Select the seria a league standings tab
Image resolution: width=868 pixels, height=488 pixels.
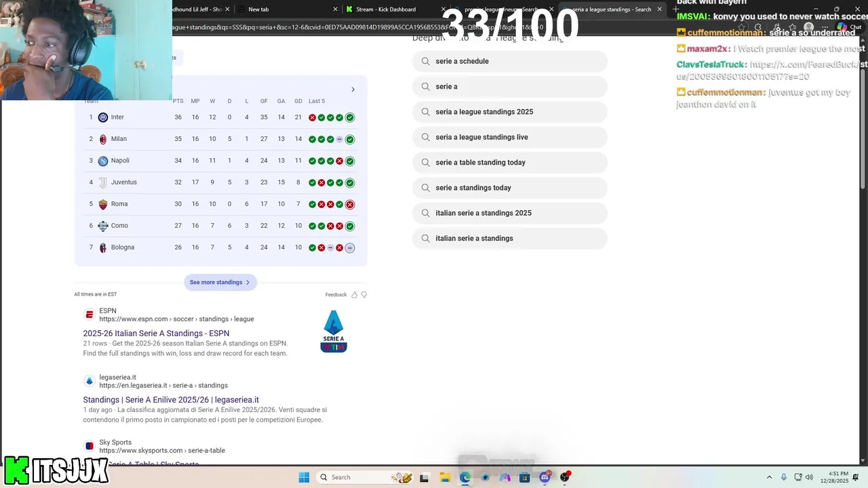click(x=611, y=9)
